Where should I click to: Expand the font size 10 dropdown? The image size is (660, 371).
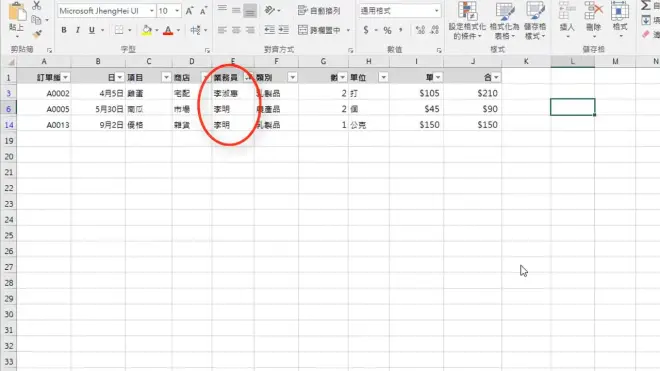177,11
